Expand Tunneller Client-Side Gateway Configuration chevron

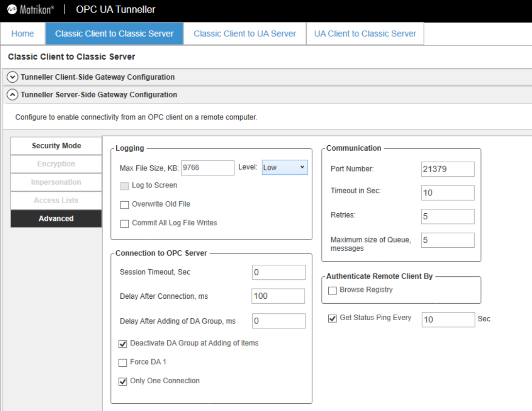point(13,77)
